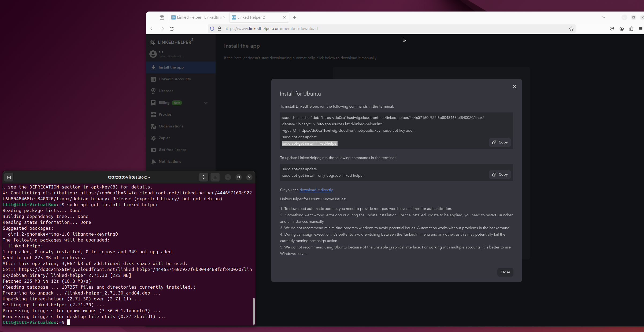Click the terminal vertical scrollbar

[x=254, y=311]
